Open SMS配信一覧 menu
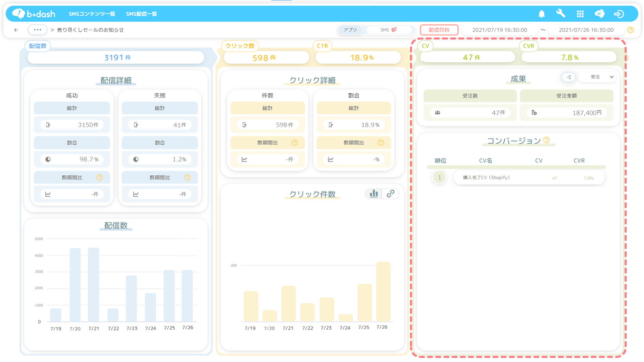Viewport: 644px width, 362px height. pos(141,14)
